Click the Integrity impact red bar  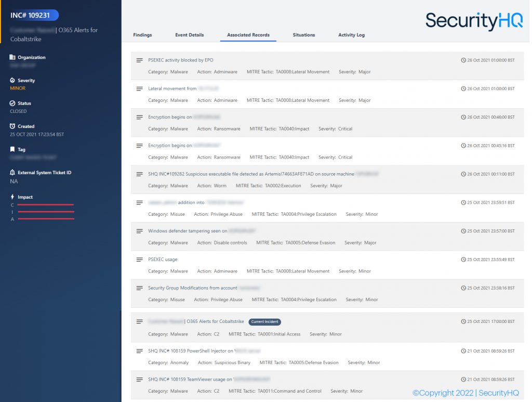pyautogui.click(x=46, y=212)
